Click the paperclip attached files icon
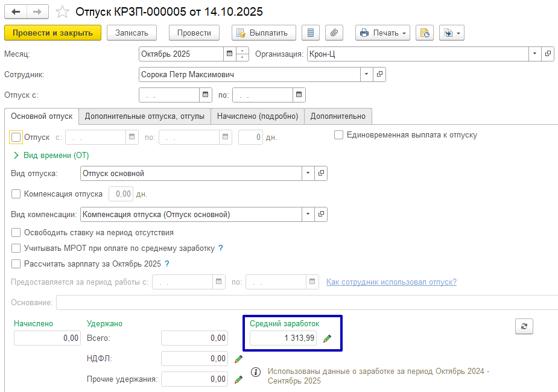Screen dimensions: 558x392 pyautogui.click(x=334, y=33)
